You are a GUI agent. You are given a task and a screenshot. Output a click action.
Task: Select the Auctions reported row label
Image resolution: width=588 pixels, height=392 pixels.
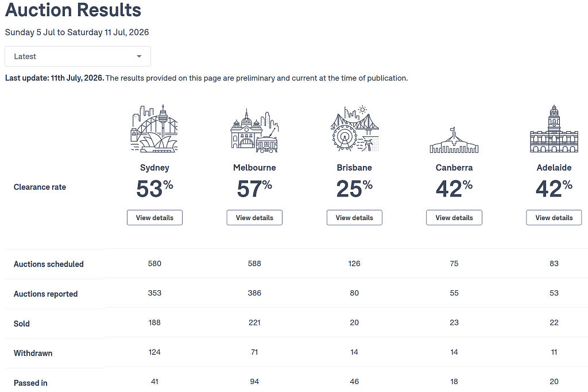(46, 294)
